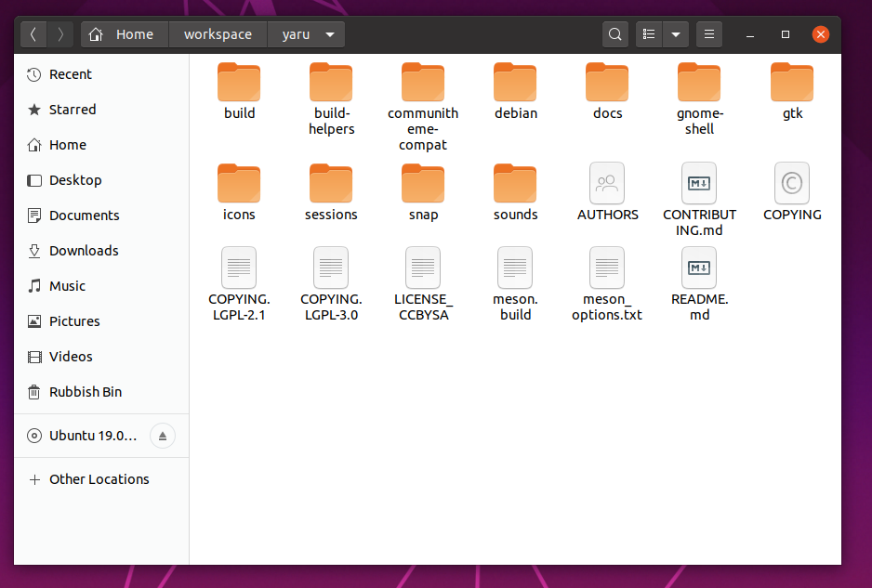Go back with the left arrow button
The height and width of the screenshot is (588, 872).
(33, 34)
